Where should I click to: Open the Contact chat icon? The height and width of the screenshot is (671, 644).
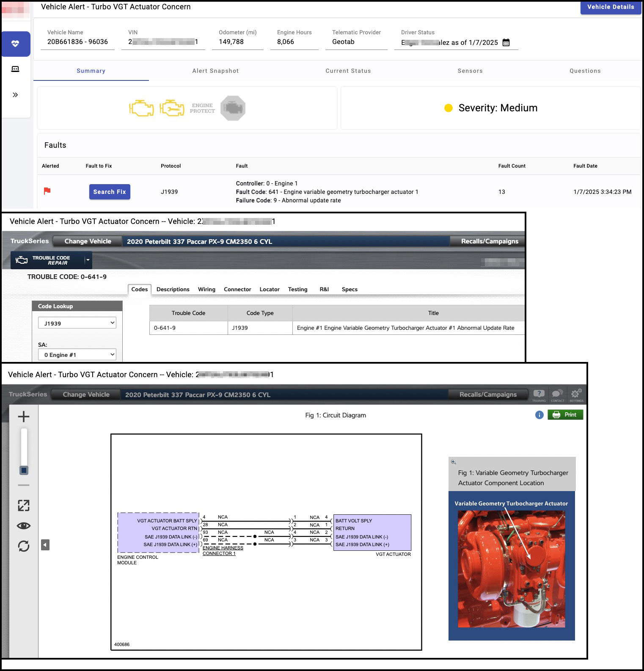pos(558,395)
